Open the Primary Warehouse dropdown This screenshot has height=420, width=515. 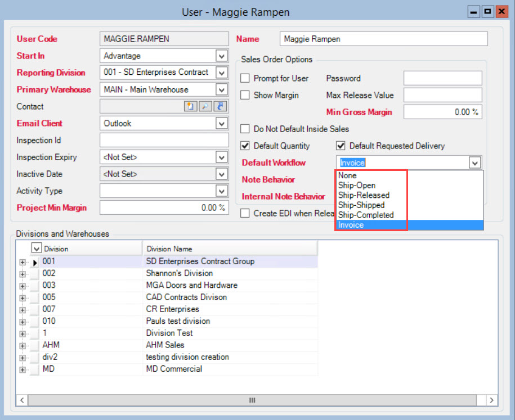222,90
